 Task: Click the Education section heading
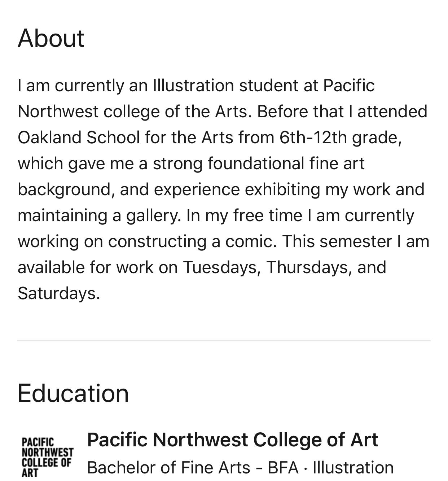tap(73, 393)
